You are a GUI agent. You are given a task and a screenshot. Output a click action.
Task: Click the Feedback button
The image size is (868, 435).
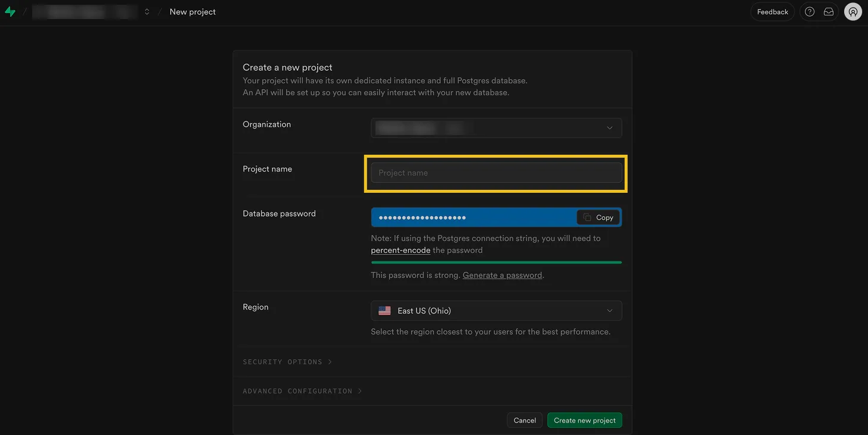(x=772, y=12)
